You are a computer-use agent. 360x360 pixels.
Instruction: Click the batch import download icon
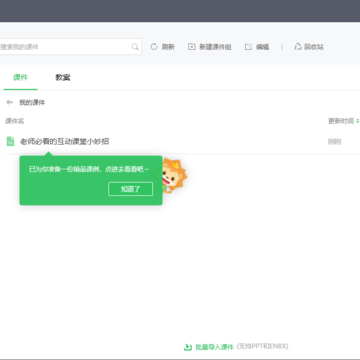[x=188, y=347]
